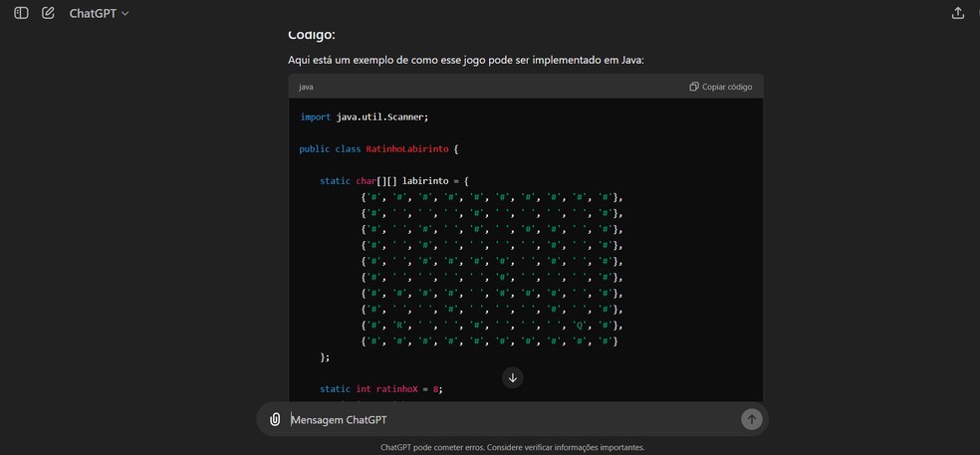Image resolution: width=980 pixels, height=455 pixels.
Task: Click the "Aqui está um exemplo" intro sentence
Action: coord(465,60)
